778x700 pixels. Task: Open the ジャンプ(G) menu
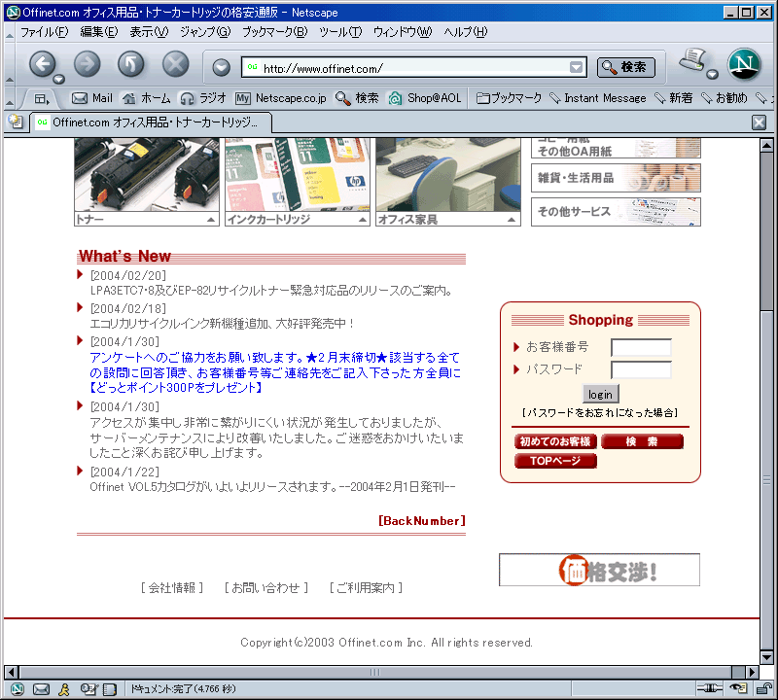[x=205, y=32]
